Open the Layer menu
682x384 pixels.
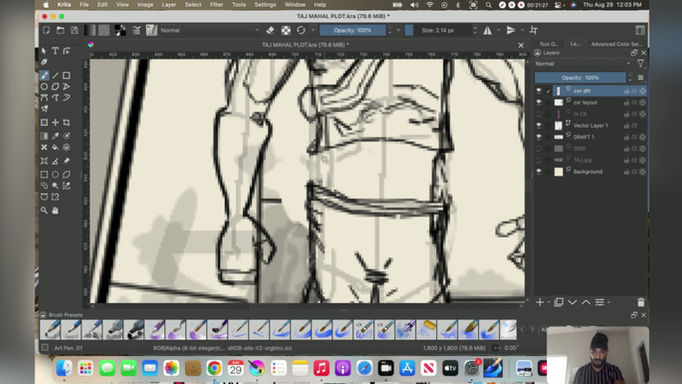click(169, 5)
